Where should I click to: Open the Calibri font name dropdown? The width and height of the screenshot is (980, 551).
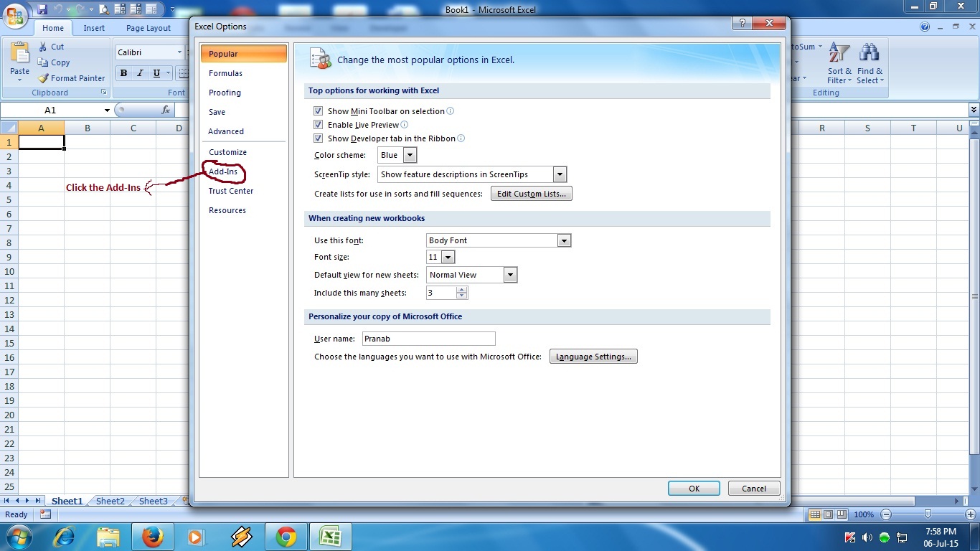pyautogui.click(x=179, y=52)
